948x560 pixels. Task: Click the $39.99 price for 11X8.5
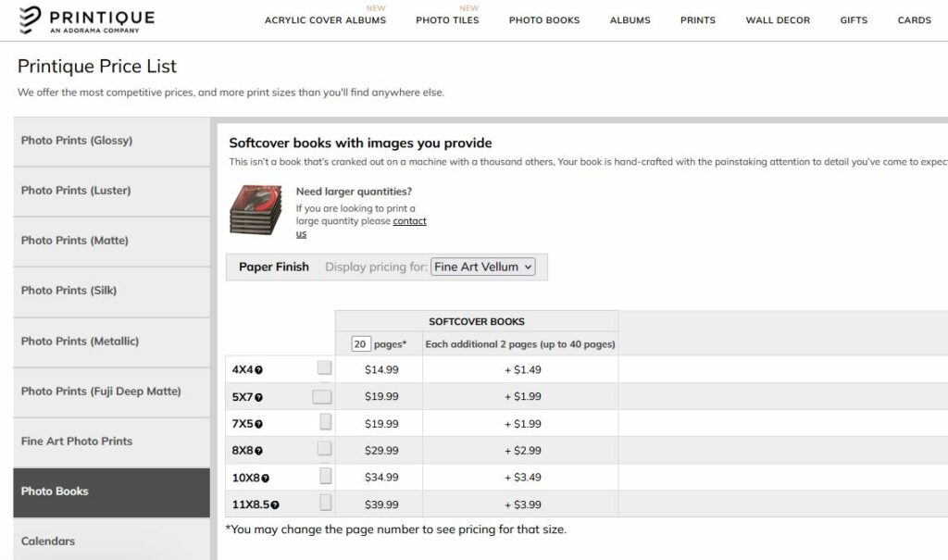381,504
